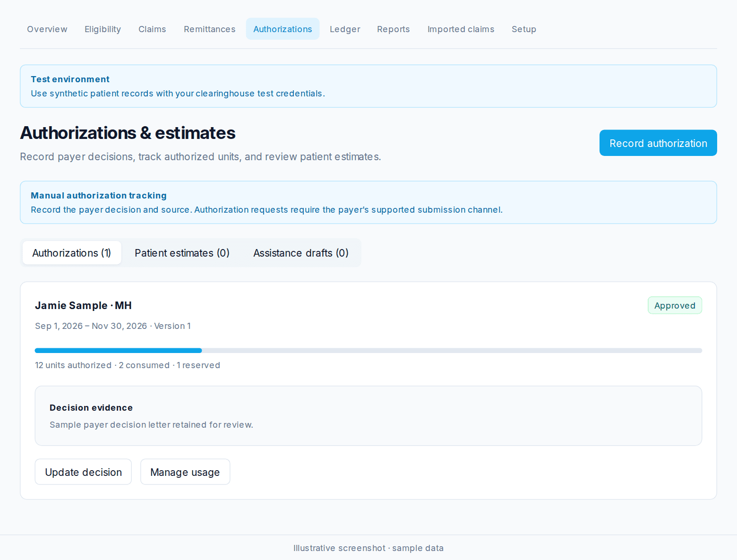Image resolution: width=737 pixels, height=560 pixels.
Task: Click the Illustrative screenshot footer text
Action: [x=368, y=548]
